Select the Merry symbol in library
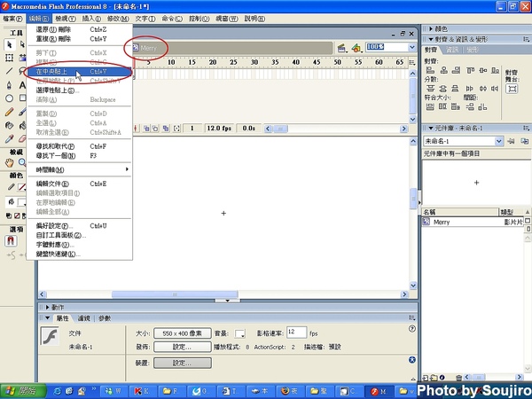532x399 pixels. [440, 223]
